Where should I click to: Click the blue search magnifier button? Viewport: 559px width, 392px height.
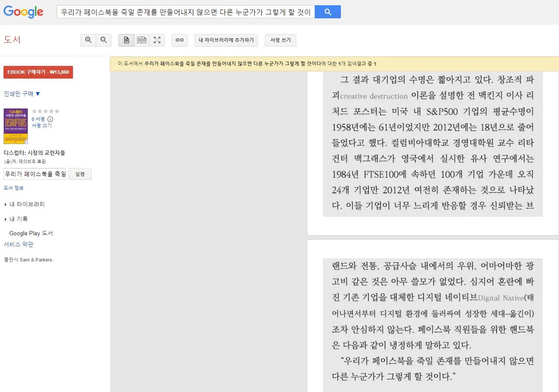click(x=328, y=12)
